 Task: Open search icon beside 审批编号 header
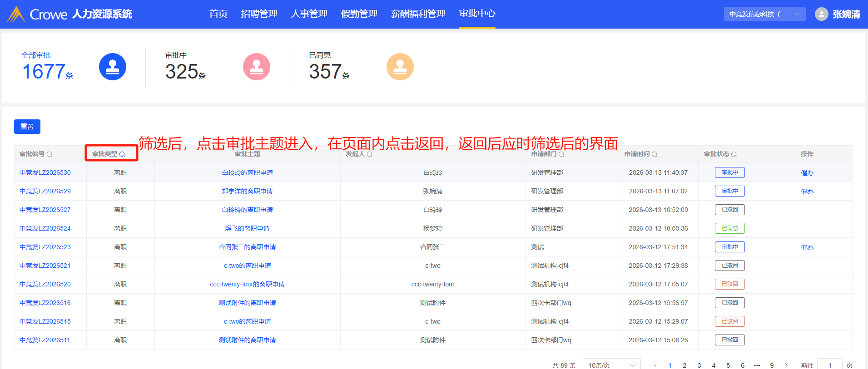(x=50, y=154)
